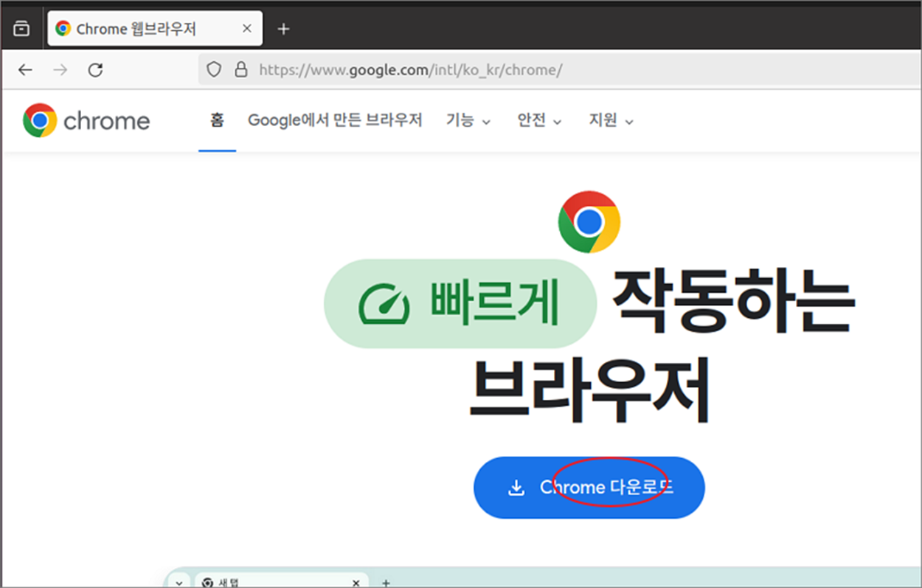Expand the 지원 dropdown menu

(x=611, y=120)
